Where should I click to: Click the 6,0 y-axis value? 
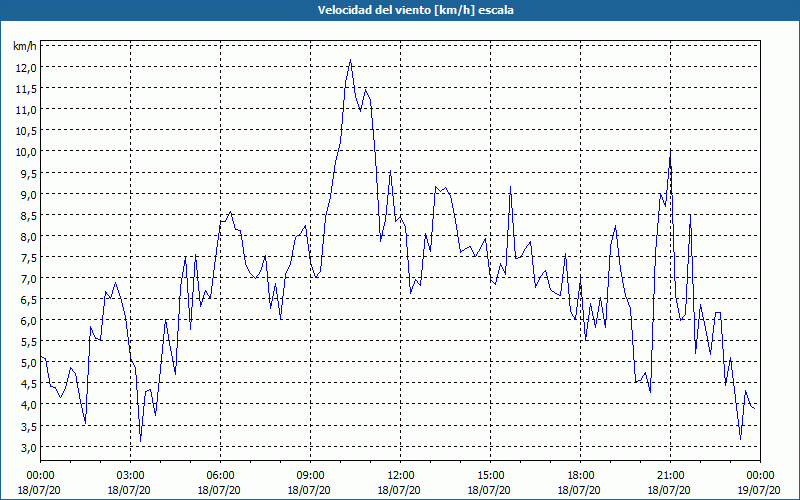click(x=28, y=321)
